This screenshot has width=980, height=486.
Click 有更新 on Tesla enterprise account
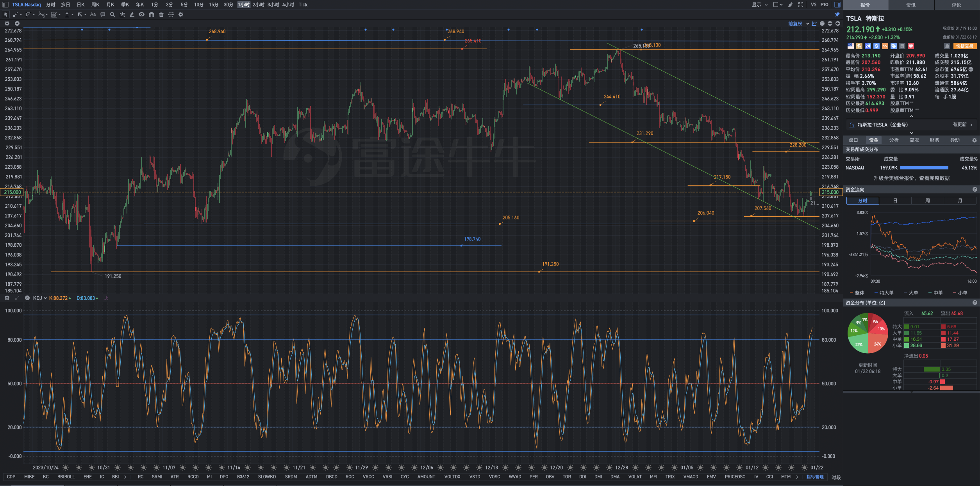962,125
